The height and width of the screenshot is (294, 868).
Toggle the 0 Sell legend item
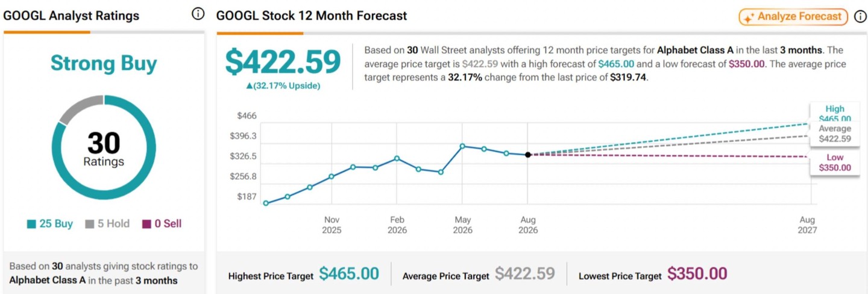pyautogui.click(x=162, y=224)
